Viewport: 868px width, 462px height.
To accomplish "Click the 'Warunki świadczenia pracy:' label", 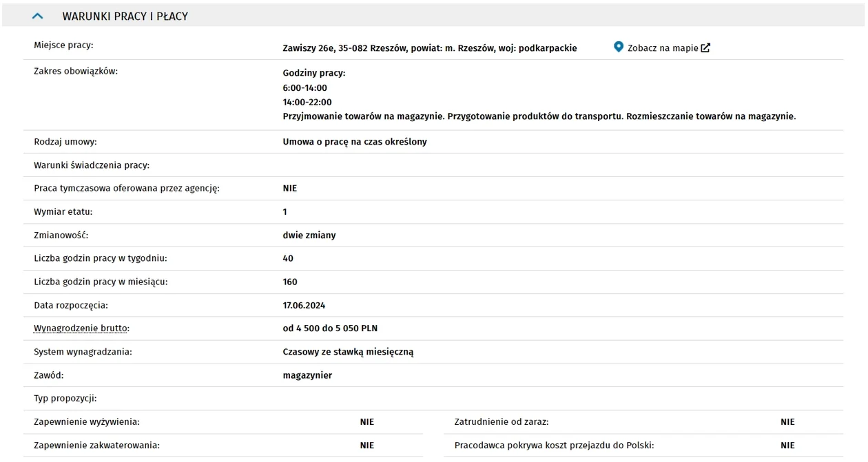I will coord(92,165).
